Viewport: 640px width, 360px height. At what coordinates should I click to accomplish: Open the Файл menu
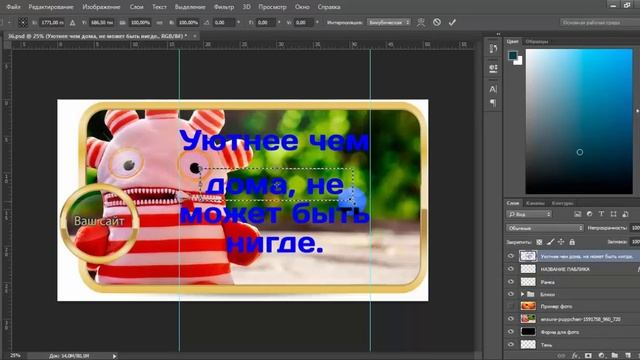click(x=13, y=7)
